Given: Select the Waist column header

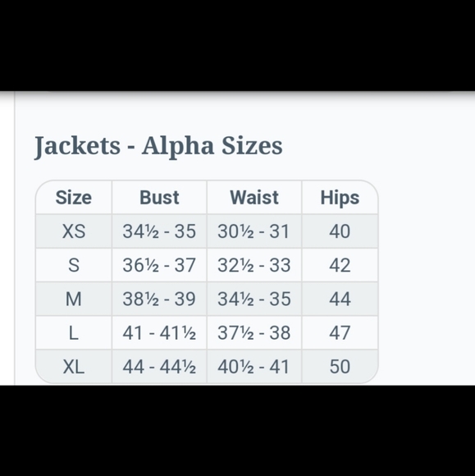Looking at the screenshot, I should 254,198.
